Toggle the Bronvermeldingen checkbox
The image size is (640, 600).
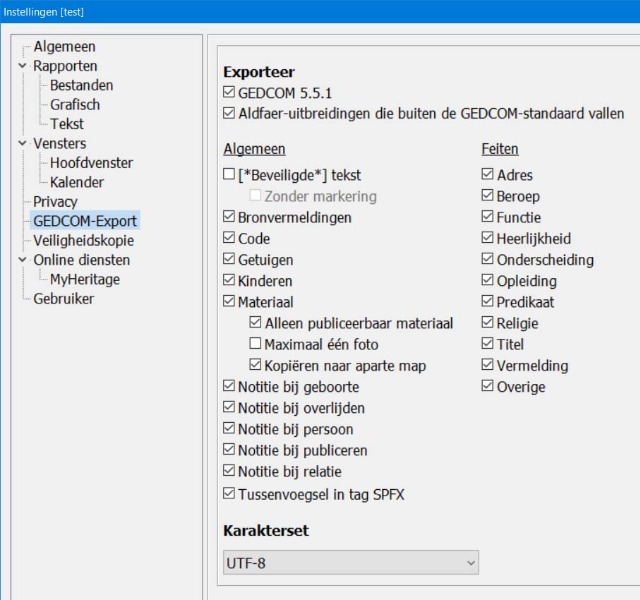[229, 217]
